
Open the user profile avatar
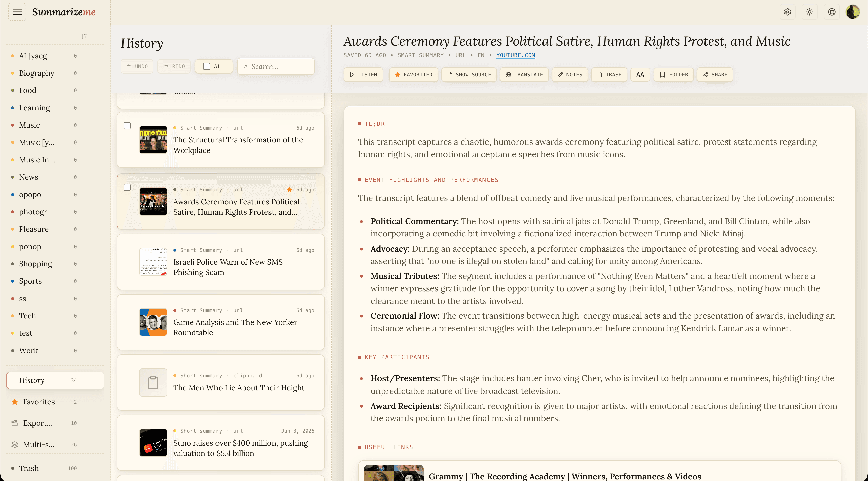853,12
